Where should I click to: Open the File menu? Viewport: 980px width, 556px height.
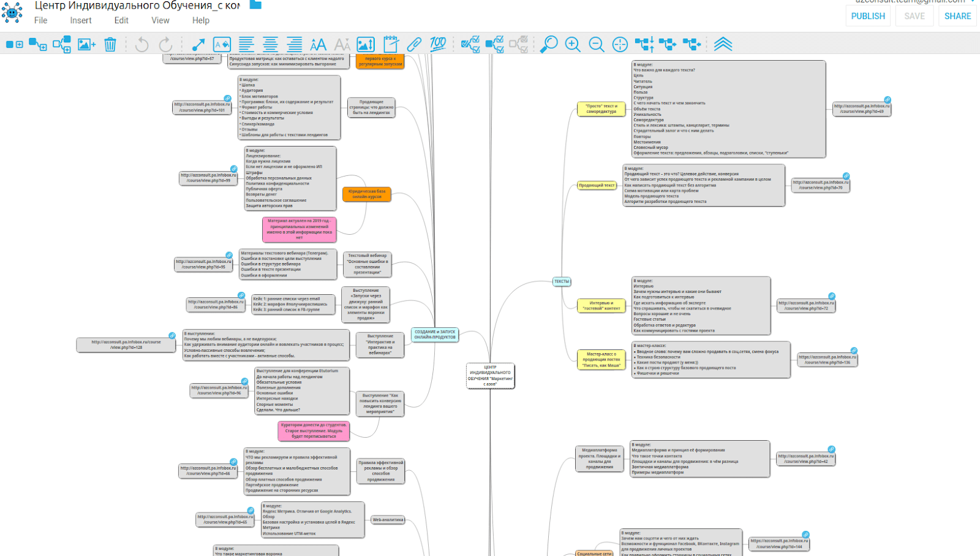pyautogui.click(x=40, y=20)
